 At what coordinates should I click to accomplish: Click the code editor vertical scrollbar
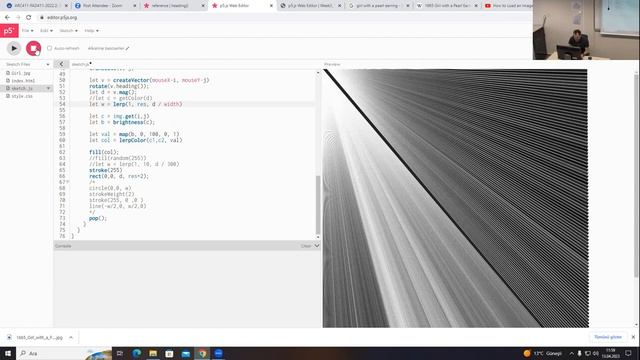[x=318, y=204]
